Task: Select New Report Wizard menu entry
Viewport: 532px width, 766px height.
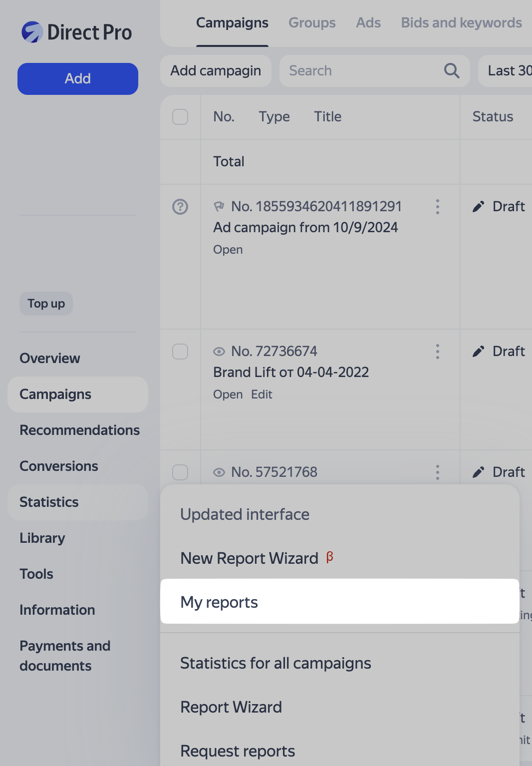Action: tap(250, 558)
